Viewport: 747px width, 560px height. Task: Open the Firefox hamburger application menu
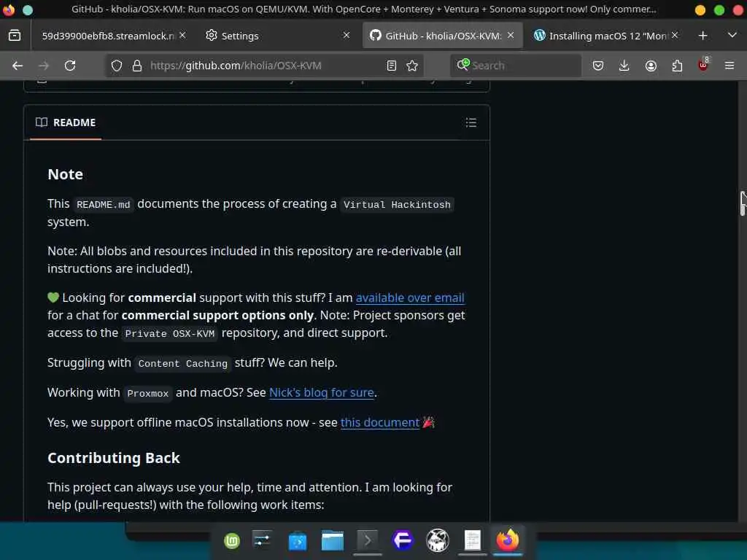point(729,66)
